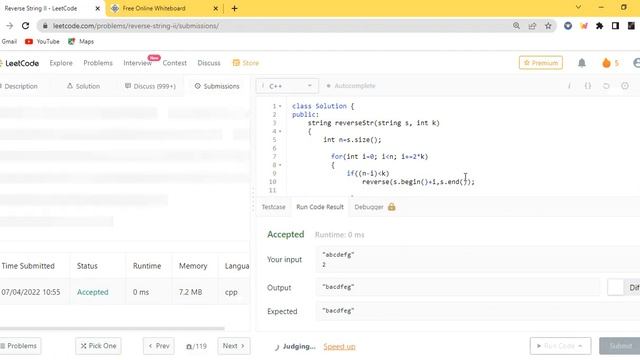Open the browser side panel icon
This screenshot has height=360, width=640.
point(615,26)
